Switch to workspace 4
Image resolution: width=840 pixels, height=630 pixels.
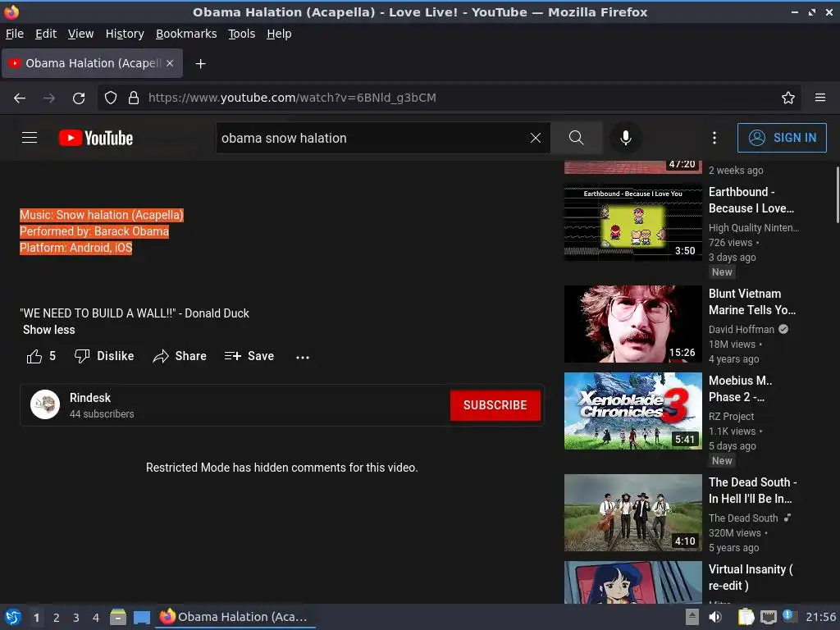coord(96,618)
